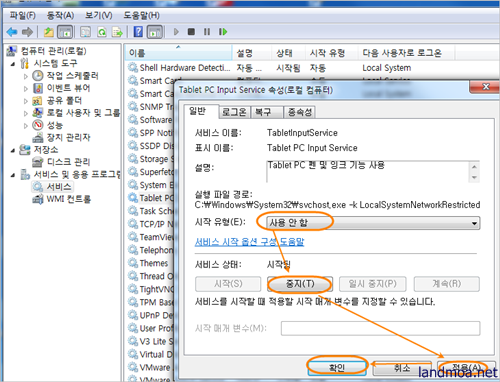The image size is (500, 382).
Task: Sort services by 상태 column header
Action: tap(288, 53)
